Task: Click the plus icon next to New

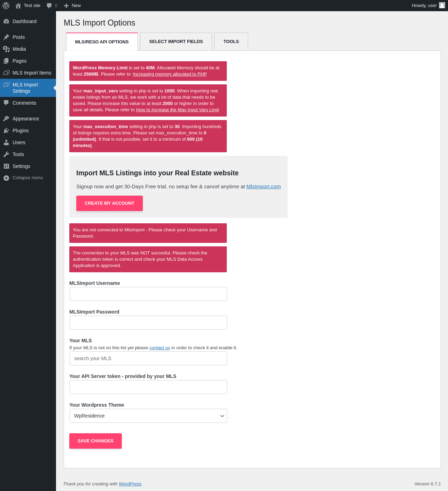Action: 66,6
